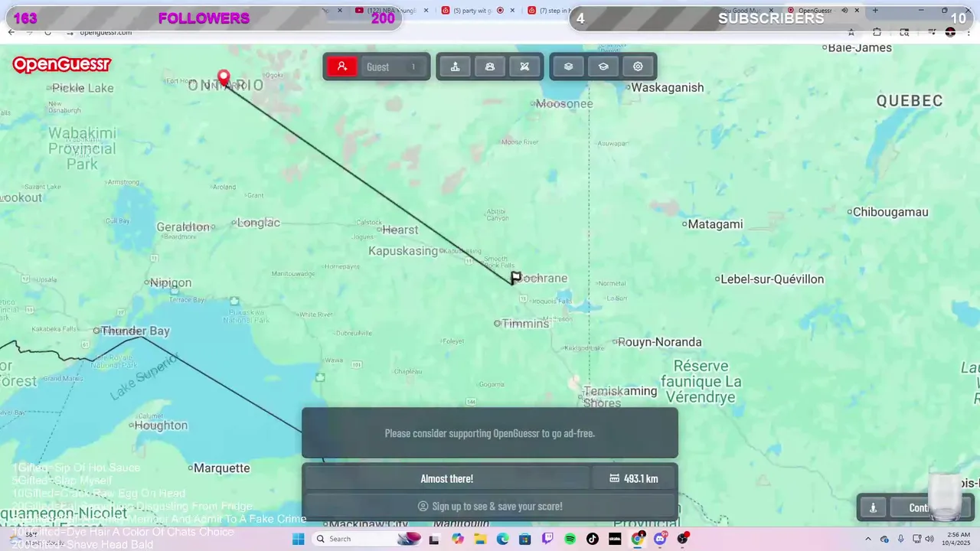Click the Moosonee map label
980x551 pixels.
(x=564, y=104)
